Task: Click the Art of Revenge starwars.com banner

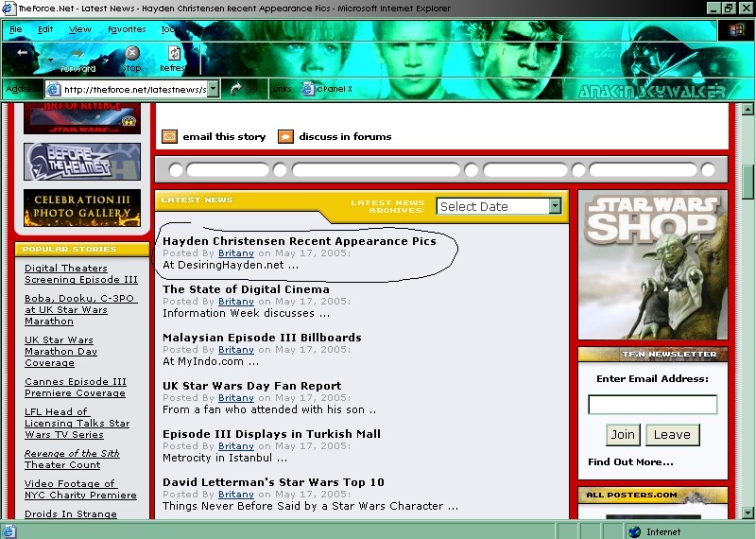Action: [x=82, y=118]
